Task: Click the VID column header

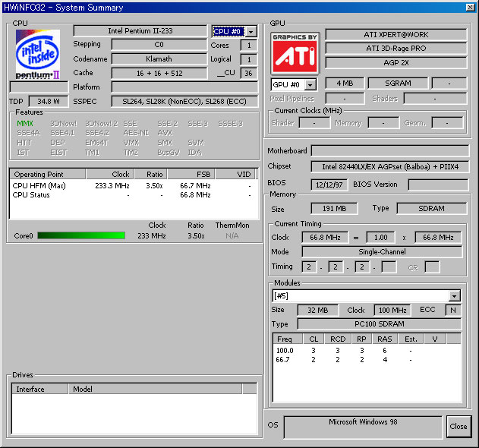Action: point(235,174)
